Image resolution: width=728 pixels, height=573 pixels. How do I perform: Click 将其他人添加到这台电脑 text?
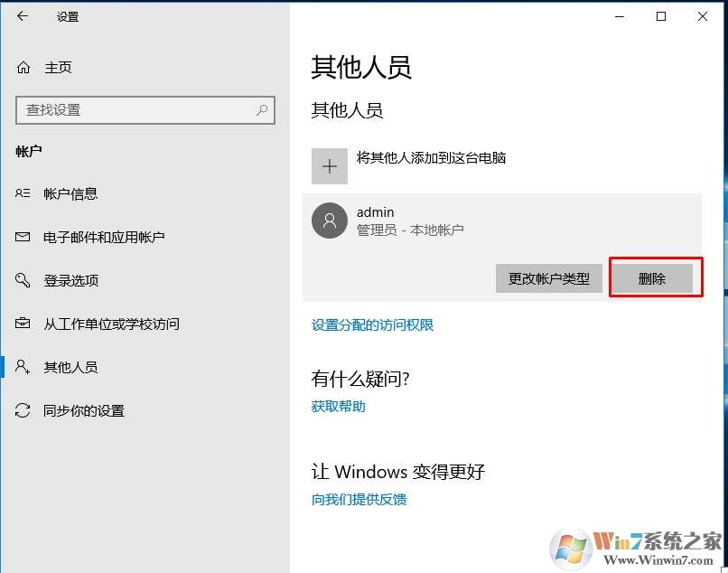point(432,158)
